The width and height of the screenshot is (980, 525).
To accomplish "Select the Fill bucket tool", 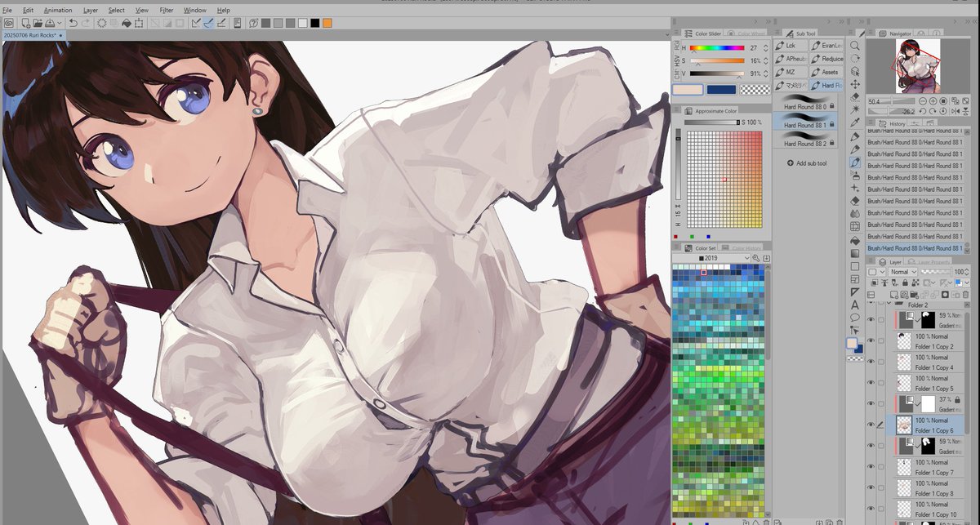I will (x=854, y=240).
